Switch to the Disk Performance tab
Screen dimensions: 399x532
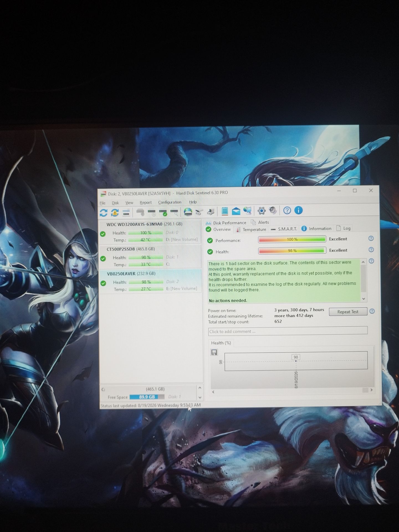226,223
